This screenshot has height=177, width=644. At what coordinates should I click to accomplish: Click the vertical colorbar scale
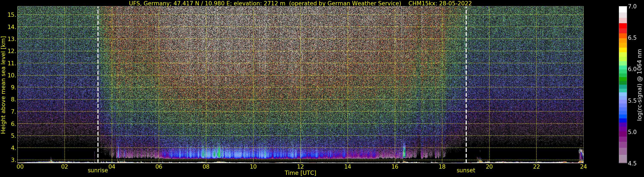tap(623, 85)
